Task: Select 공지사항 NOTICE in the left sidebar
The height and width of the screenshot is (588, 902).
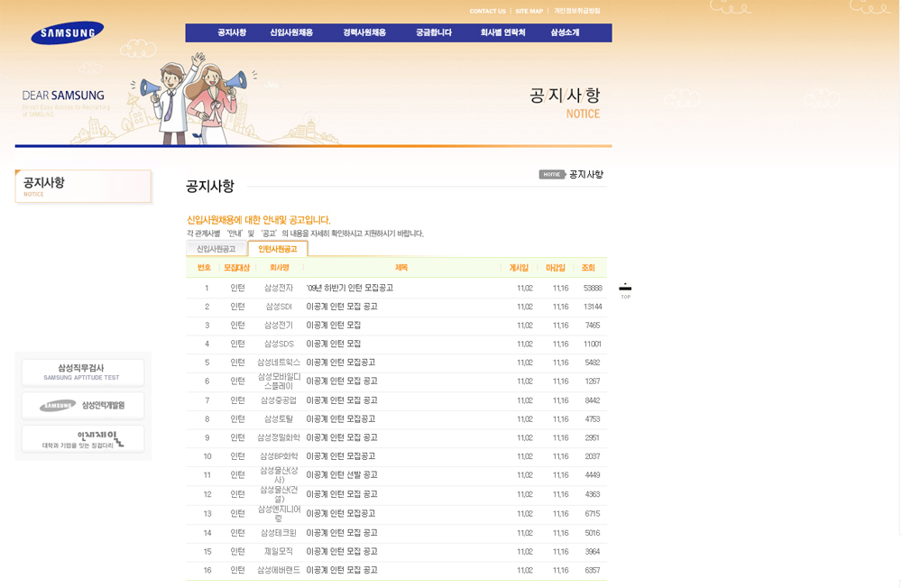Action: click(82, 186)
